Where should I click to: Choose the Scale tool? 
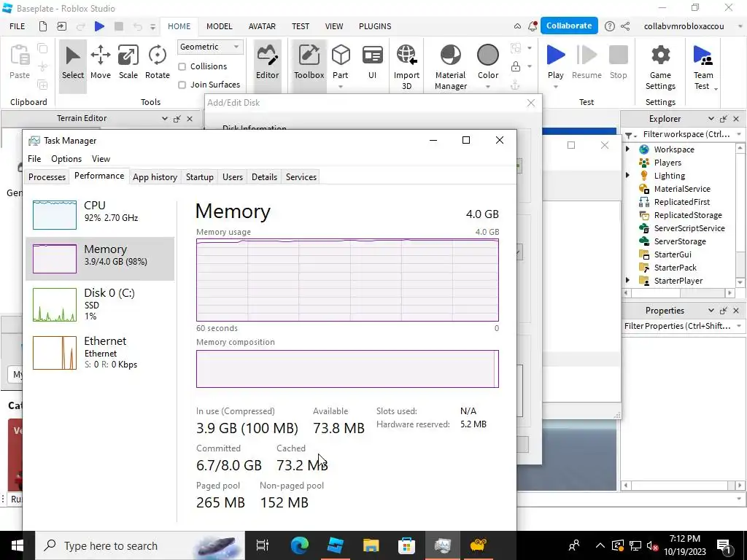point(128,63)
